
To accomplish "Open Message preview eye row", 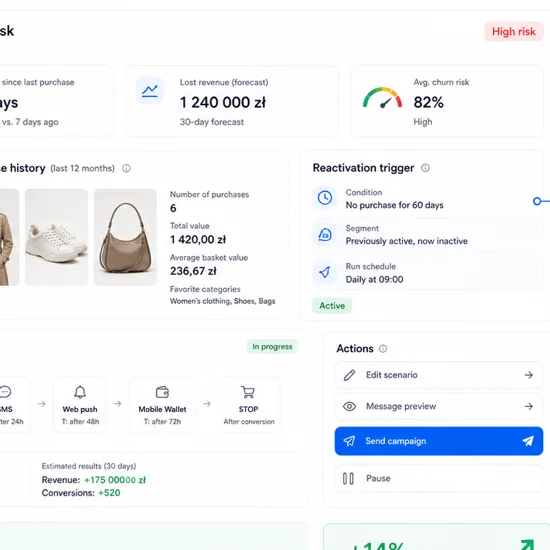I will click(438, 406).
